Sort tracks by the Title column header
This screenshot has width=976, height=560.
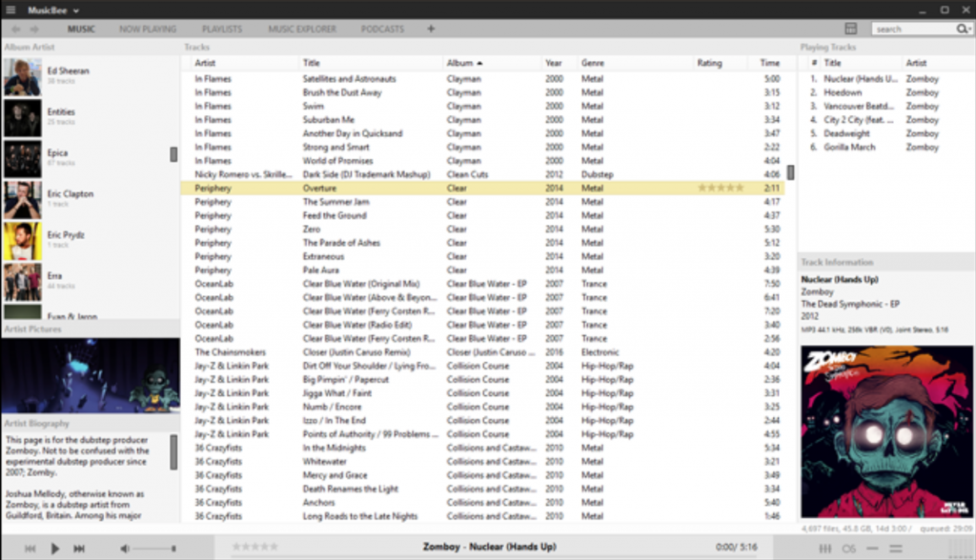click(312, 63)
